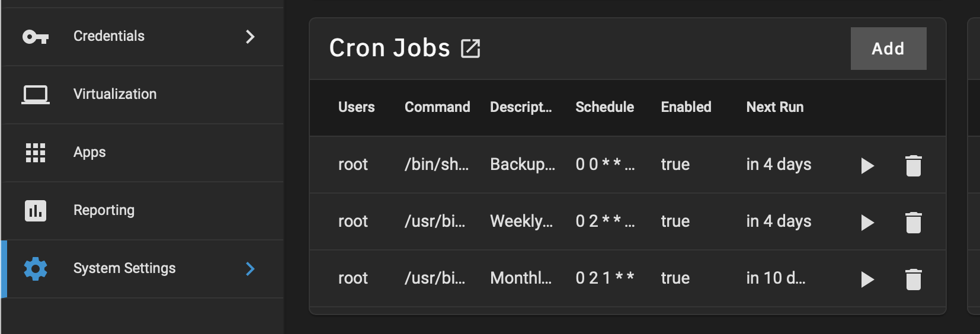Sort by the Next Run column
This screenshot has height=334, width=980.
click(774, 107)
